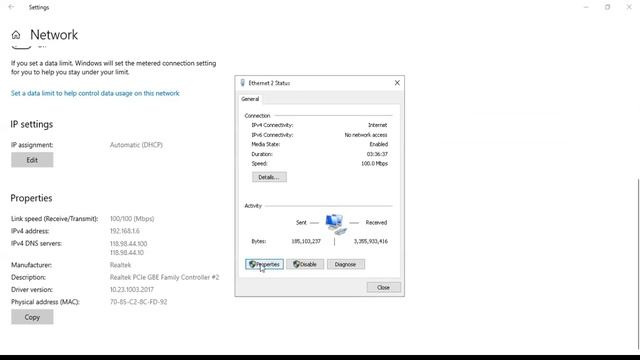Image resolution: width=640 pixels, height=360 pixels.
Task: Click the Network page heading
Action: (54, 35)
